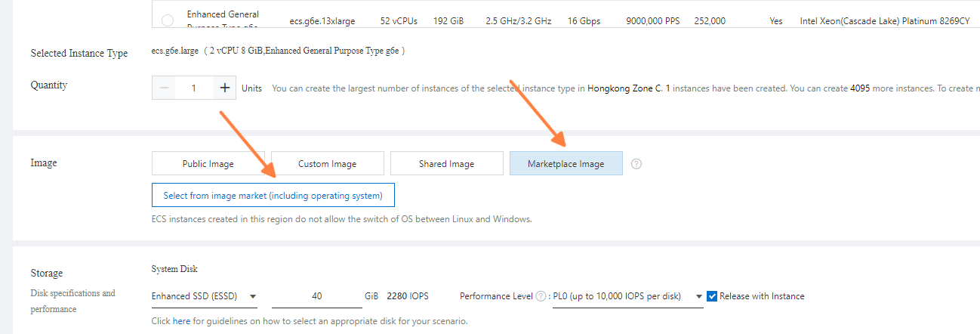Click the ecs.g6e.13xlarge instance type name

coord(322,21)
